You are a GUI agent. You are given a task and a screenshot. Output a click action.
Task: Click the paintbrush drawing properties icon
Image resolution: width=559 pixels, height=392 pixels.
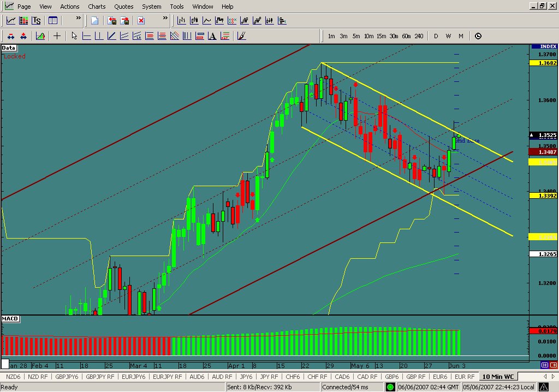point(241,36)
